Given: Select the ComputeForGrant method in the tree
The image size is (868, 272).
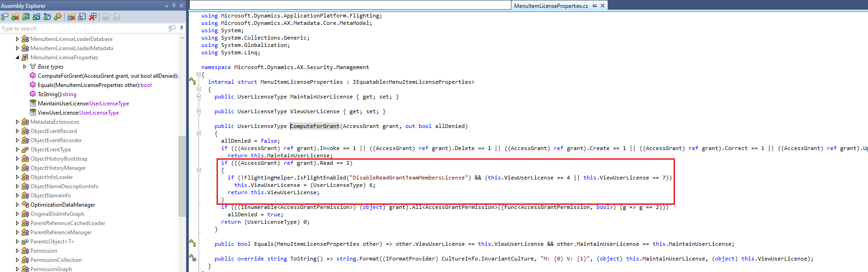Looking at the screenshot, I should pos(108,76).
